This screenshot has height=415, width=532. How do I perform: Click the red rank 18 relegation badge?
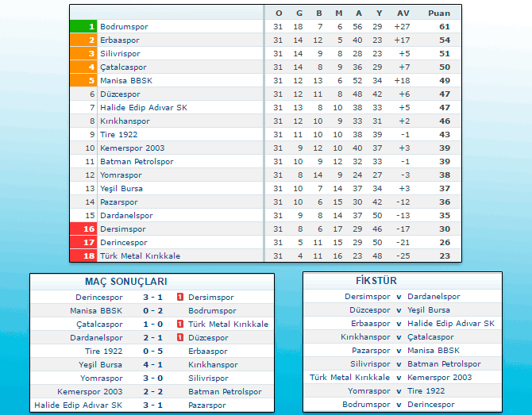pyautogui.click(x=83, y=256)
